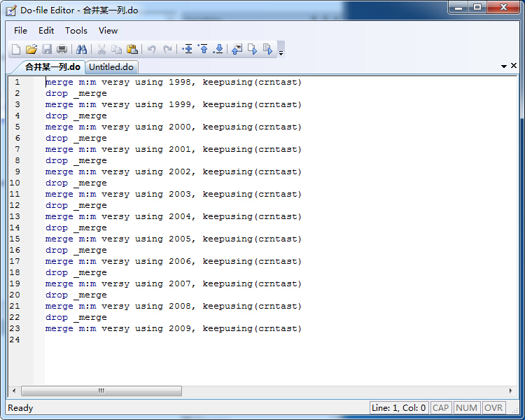525x420 pixels.
Task: Click the Line: 1, Col: 0 status field
Action: [x=398, y=407]
